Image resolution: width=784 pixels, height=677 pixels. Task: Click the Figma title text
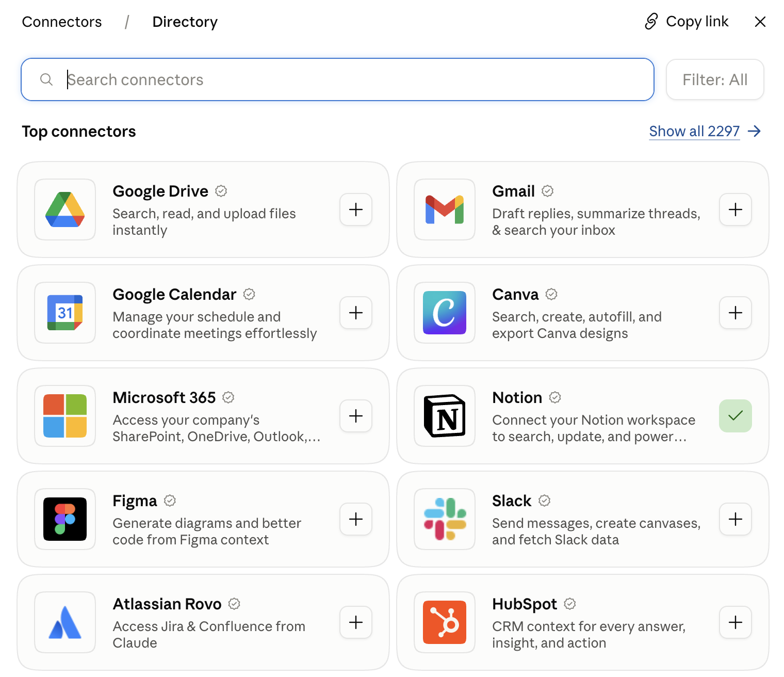[x=135, y=501]
